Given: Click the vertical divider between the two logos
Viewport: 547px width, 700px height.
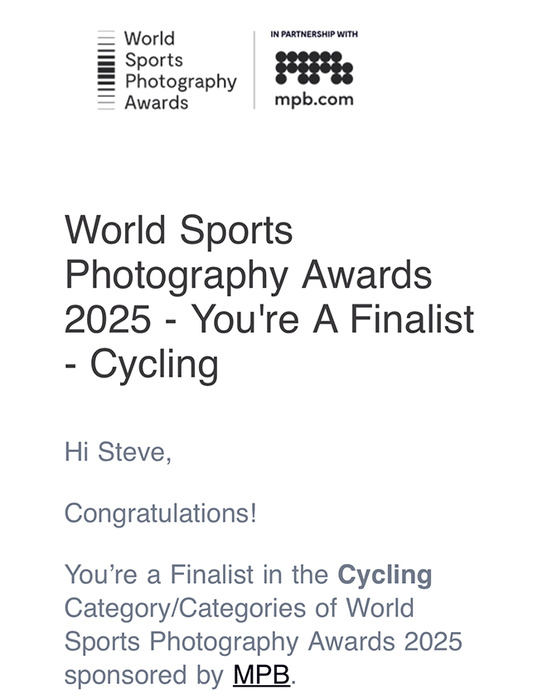Looking at the screenshot, I should click(x=255, y=70).
